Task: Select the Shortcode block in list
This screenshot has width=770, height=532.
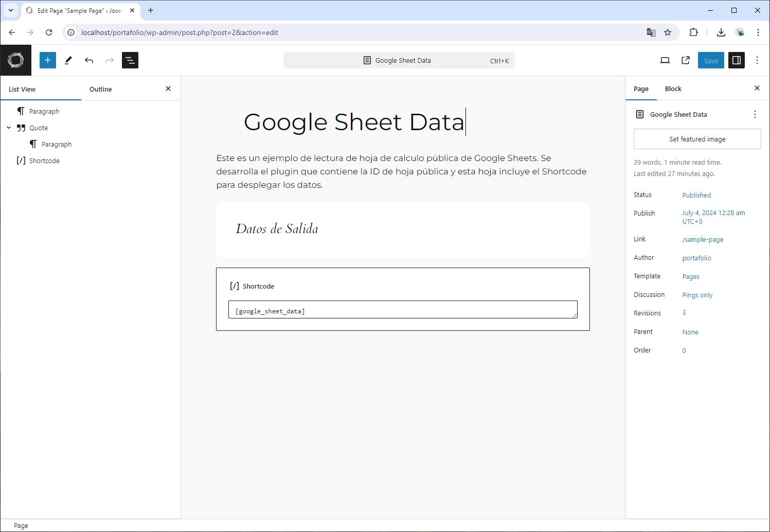Action: tap(44, 161)
